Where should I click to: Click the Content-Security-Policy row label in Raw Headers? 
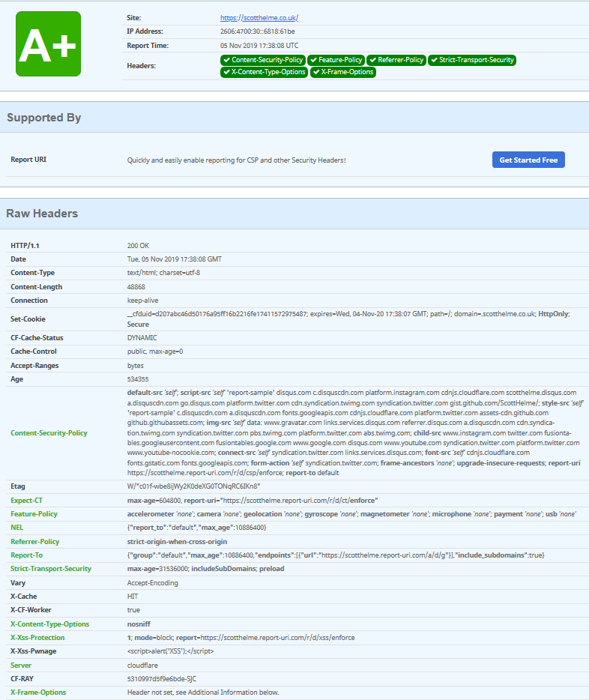(49, 433)
